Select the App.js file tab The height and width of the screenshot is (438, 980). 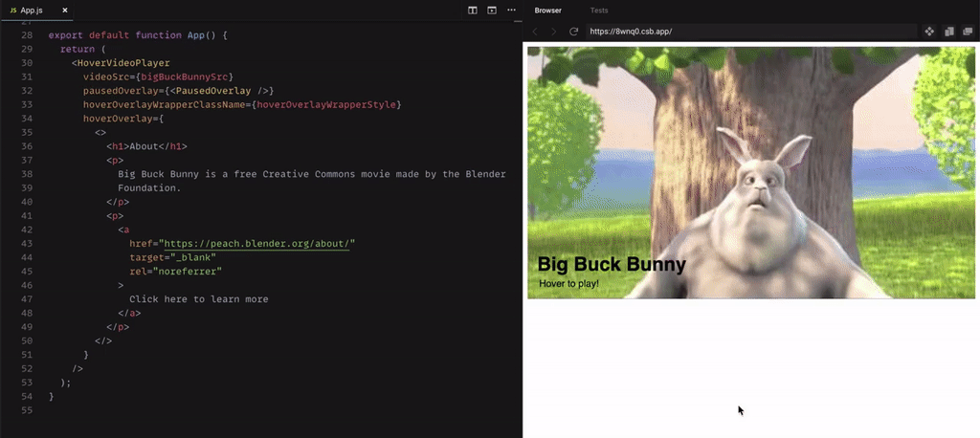pyautogui.click(x=36, y=11)
